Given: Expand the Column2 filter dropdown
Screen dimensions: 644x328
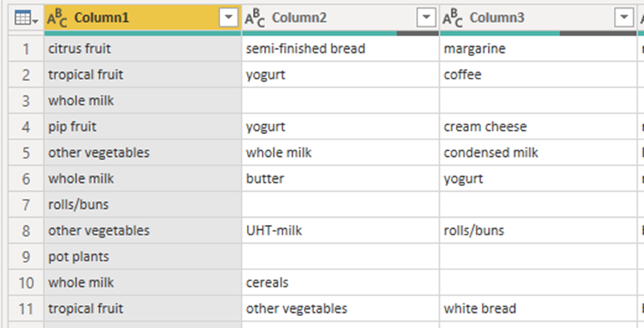Looking at the screenshot, I should pos(426,17).
